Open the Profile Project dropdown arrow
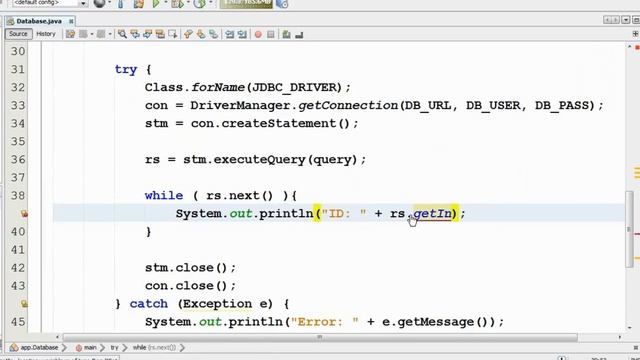This screenshot has width=640, height=360. tap(211, 3)
